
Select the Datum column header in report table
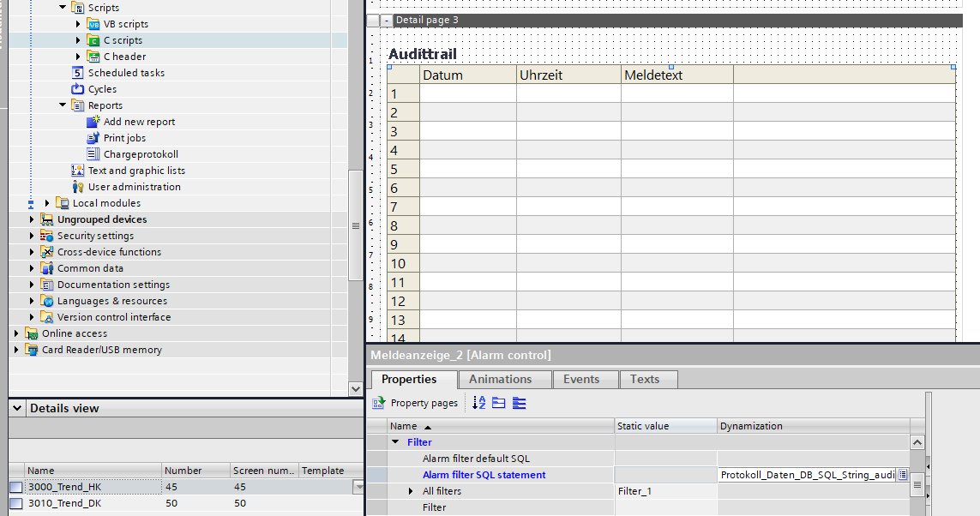click(468, 75)
